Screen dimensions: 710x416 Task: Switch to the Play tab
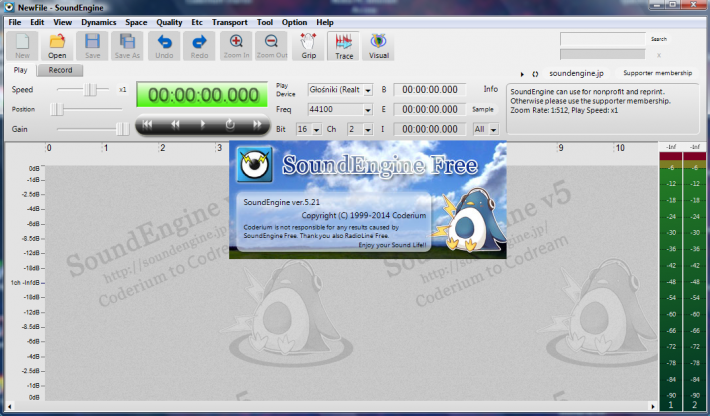click(20, 70)
